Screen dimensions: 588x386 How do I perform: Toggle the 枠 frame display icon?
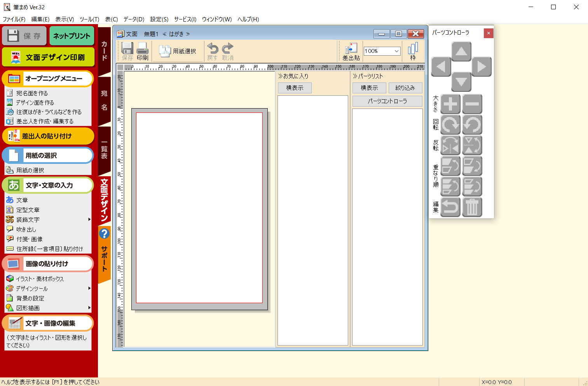point(413,51)
